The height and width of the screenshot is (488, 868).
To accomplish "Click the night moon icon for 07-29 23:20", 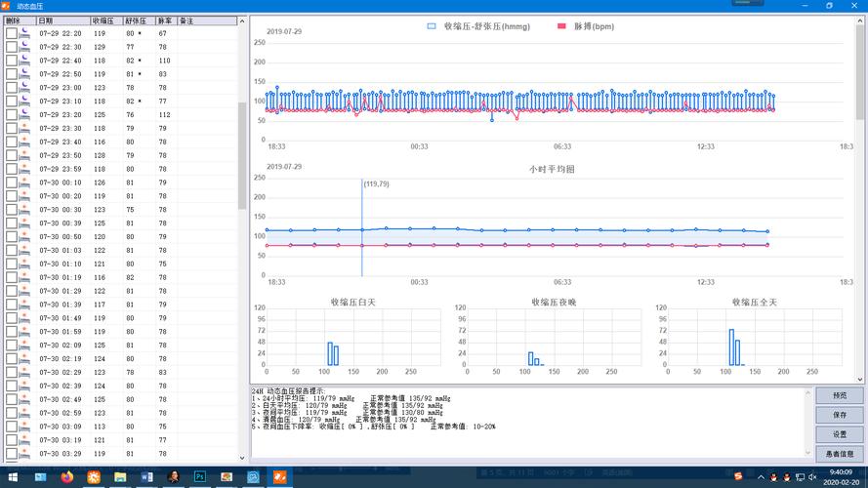I will tap(25, 114).
